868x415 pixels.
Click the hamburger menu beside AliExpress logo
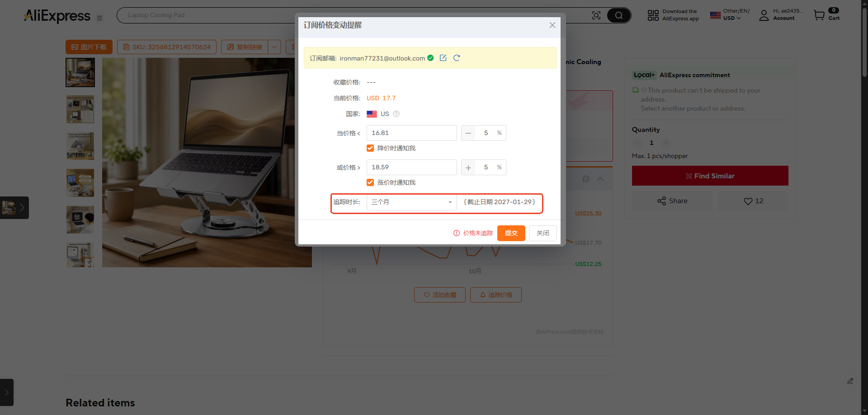(99, 18)
